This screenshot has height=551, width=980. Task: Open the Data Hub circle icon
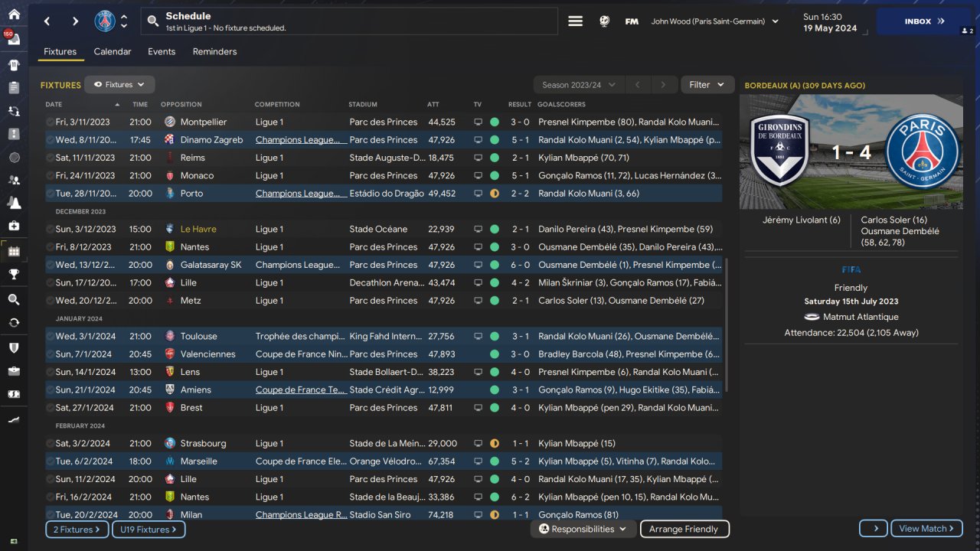pos(14,157)
